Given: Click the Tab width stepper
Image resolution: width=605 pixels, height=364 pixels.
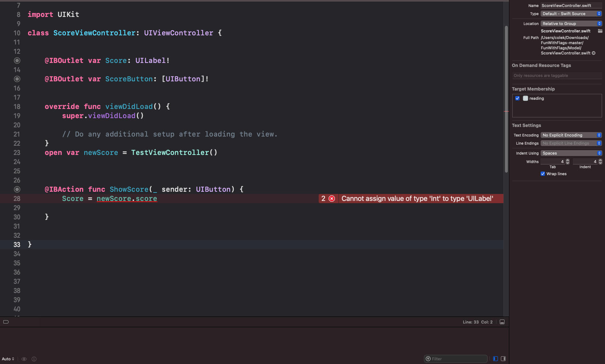Looking at the screenshot, I should tap(567, 162).
